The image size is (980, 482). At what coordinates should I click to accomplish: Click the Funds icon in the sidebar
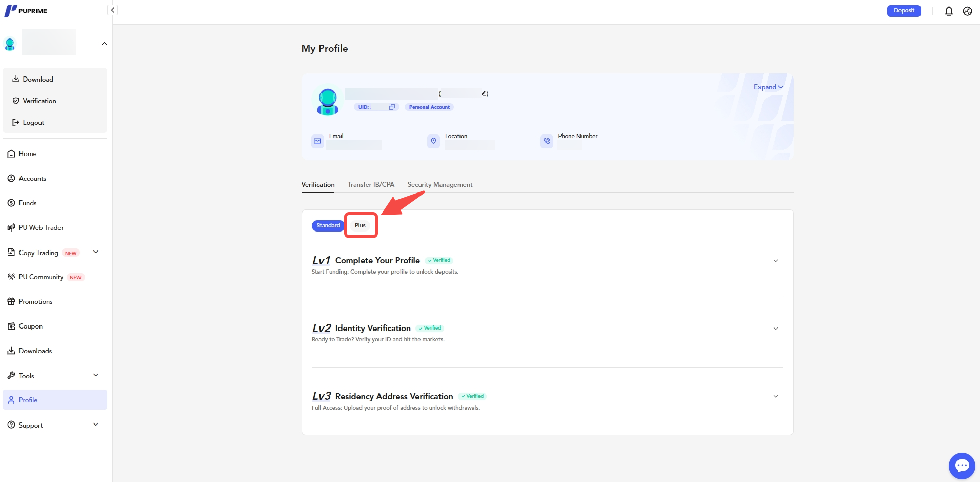11,203
